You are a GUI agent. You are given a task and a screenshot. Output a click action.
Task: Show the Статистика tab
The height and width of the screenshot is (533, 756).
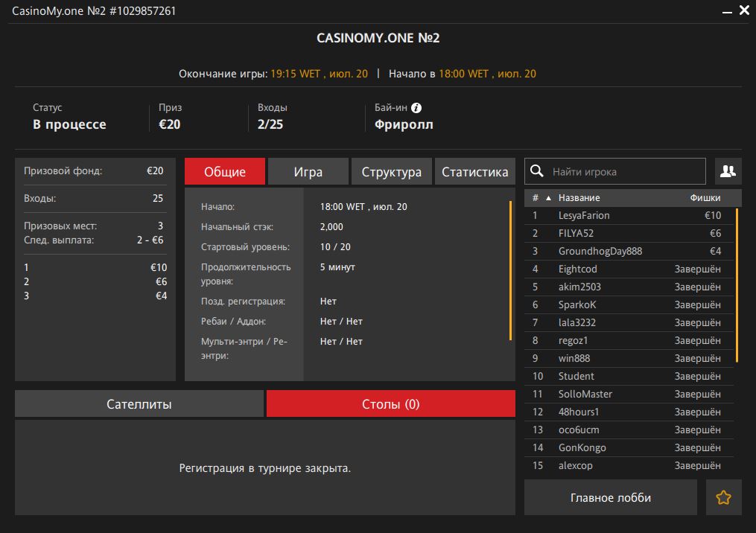(x=474, y=172)
